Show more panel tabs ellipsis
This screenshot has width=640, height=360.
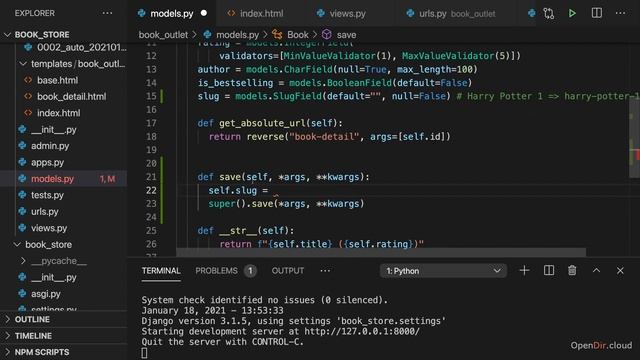(x=325, y=271)
